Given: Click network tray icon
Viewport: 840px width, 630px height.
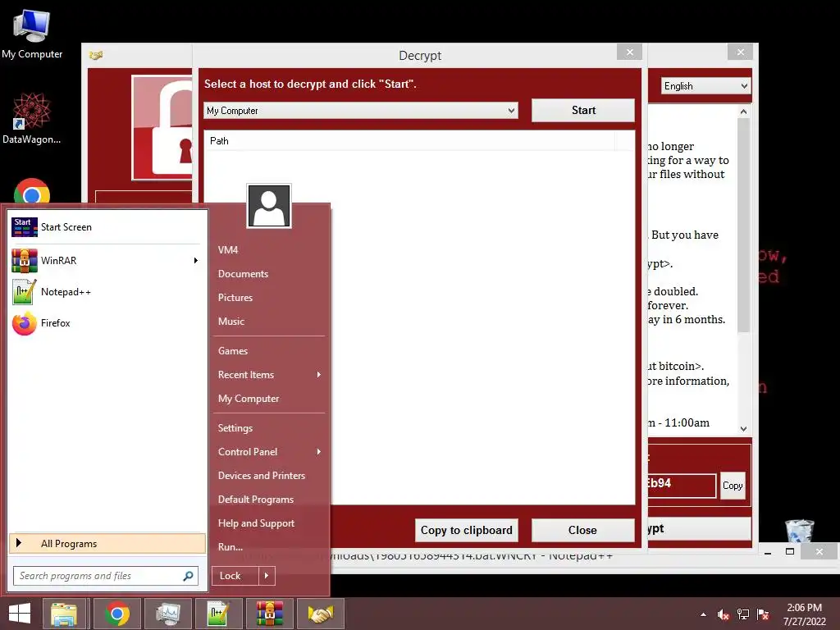Looking at the screenshot, I should pos(743,614).
